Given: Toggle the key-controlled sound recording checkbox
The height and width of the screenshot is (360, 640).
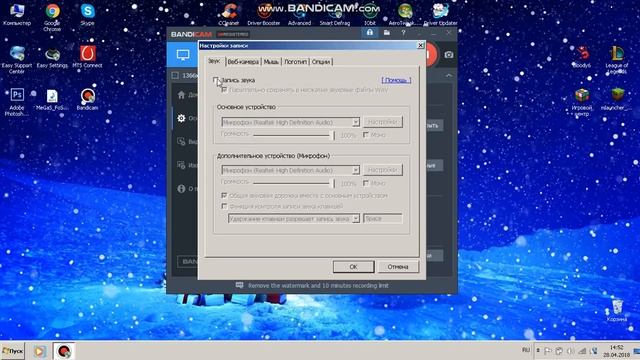Looking at the screenshot, I should pyautogui.click(x=224, y=206).
